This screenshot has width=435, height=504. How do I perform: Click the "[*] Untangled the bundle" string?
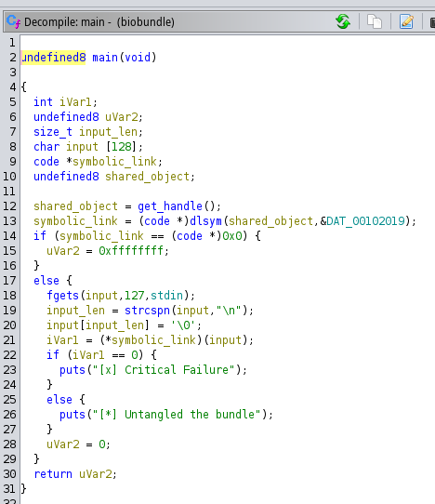pos(177,415)
